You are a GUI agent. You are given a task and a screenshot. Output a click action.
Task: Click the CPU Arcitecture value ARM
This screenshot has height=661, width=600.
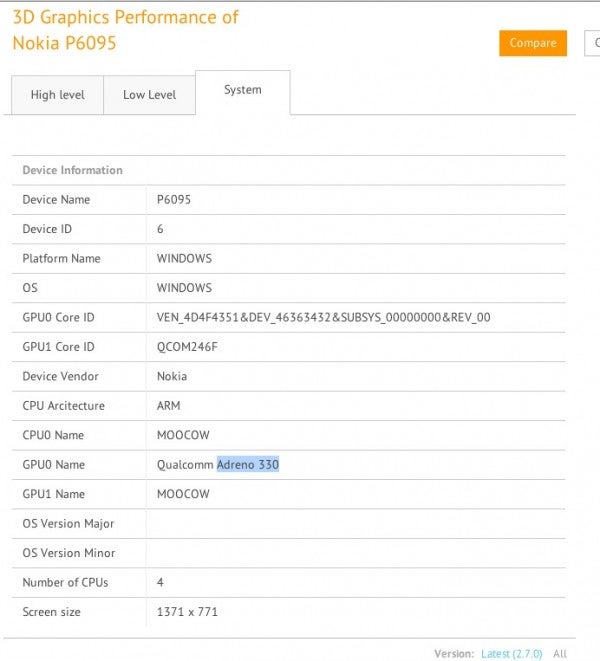[168, 406]
